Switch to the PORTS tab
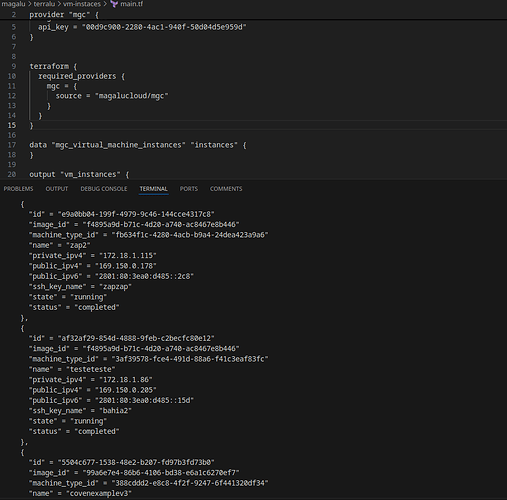Image resolution: width=507 pixels, height=500 pixels. [x=189, y=189]
